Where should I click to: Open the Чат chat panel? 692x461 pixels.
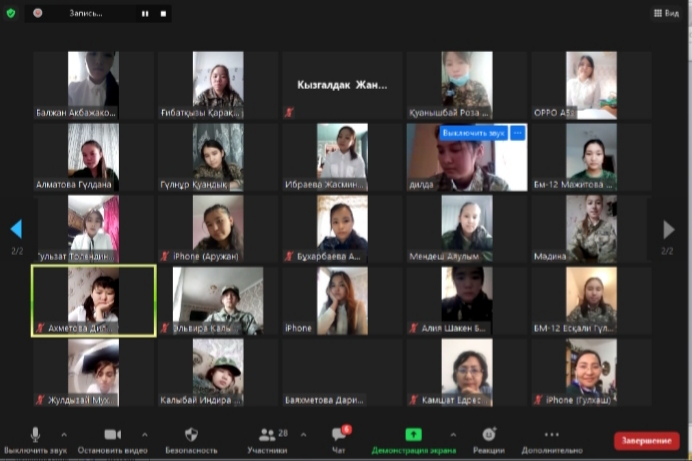point(338,438)
